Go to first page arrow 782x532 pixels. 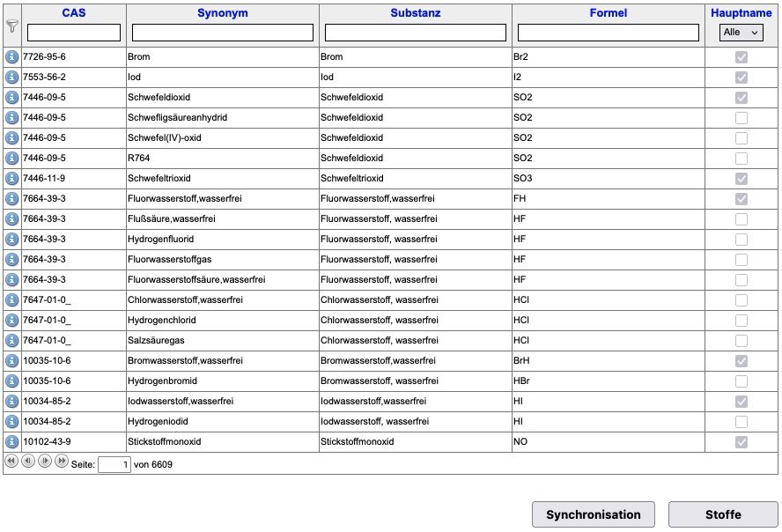[11, 461]
